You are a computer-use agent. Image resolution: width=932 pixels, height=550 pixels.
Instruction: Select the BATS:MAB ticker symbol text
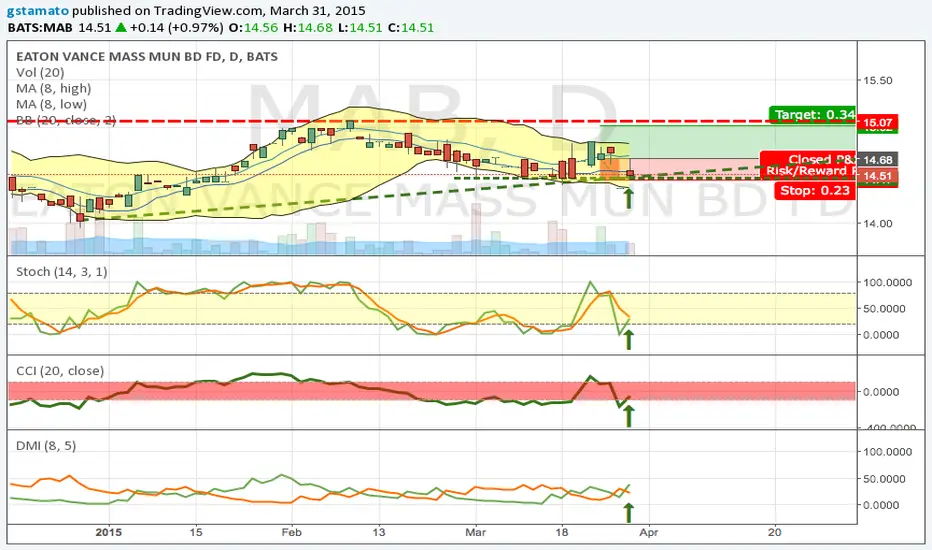point(40,27)
